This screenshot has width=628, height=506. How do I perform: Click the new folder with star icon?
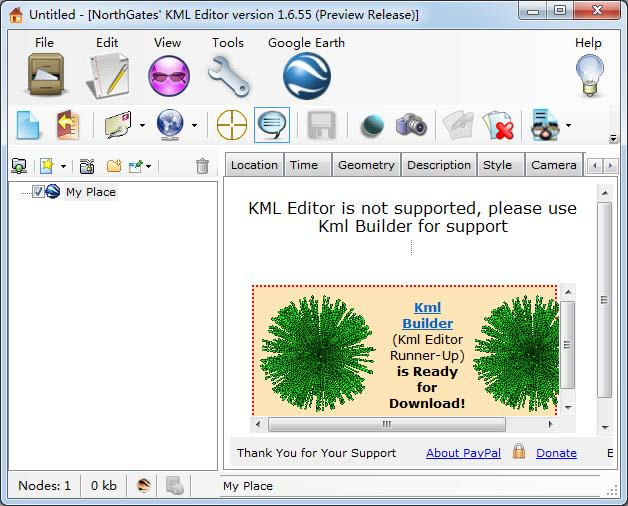[x=114, y=166]
